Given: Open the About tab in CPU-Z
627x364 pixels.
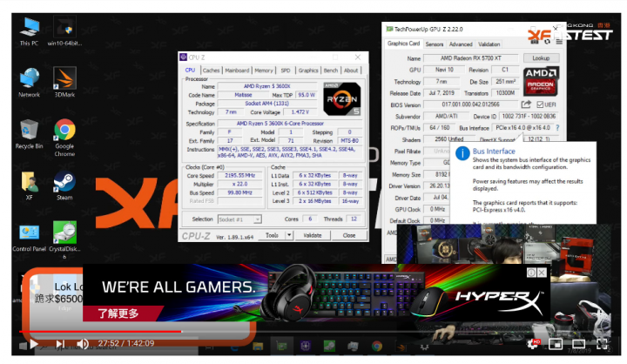Looking at the screenshot, I should (x=351, y=71).
